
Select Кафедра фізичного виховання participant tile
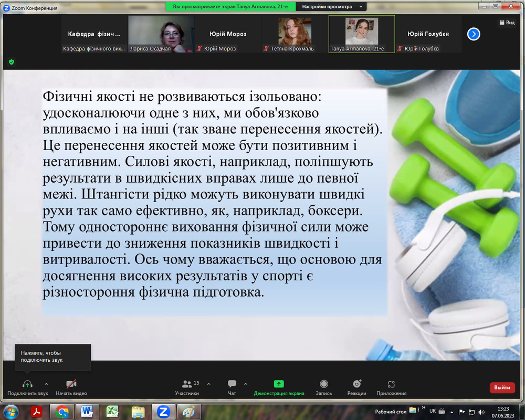click(94, 34)
